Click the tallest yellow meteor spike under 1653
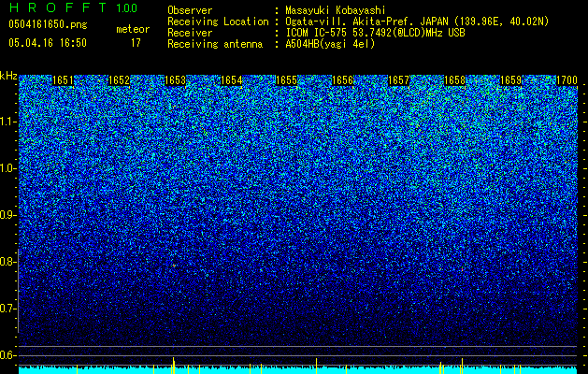The width and height of the screenshot is (588, 374). coord(173,366)
